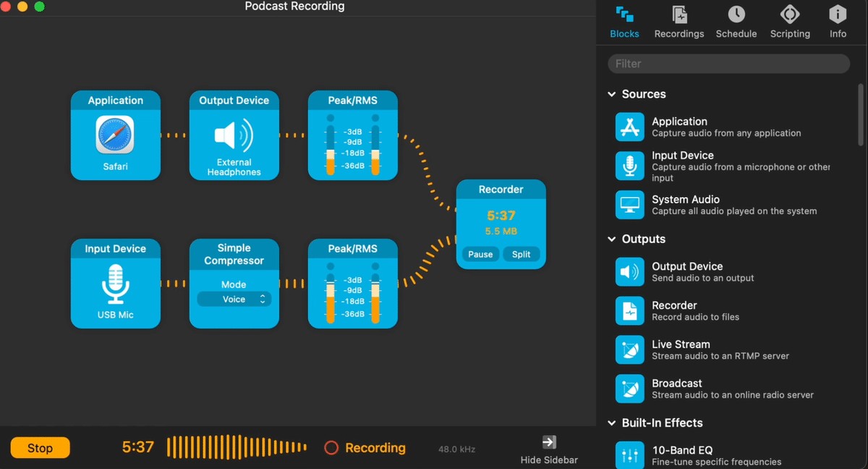This screenshot has width=868, height=469.
Task: Pause the recording in Recorder block
Action: pos(480,255)
